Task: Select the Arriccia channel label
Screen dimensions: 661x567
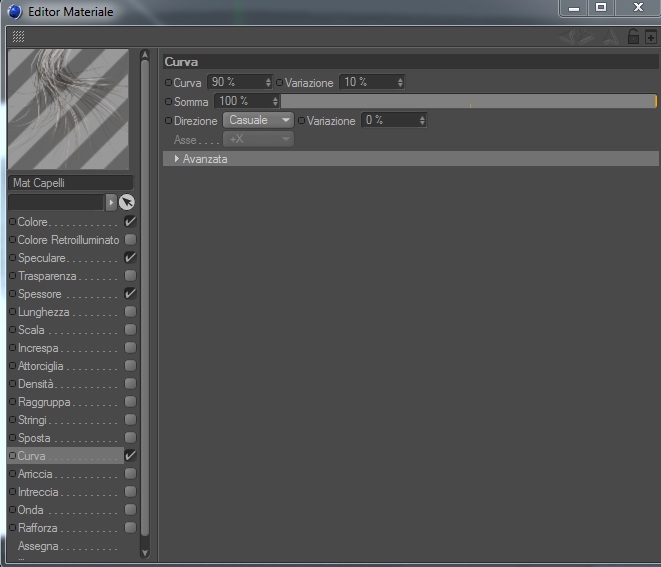Action: click(35, 474)
